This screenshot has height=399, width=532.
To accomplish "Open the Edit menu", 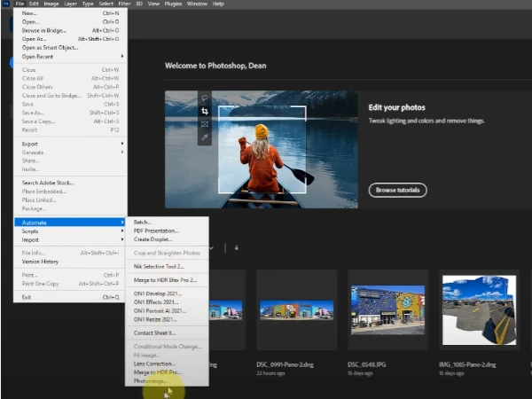I will [x=34, y=4].
